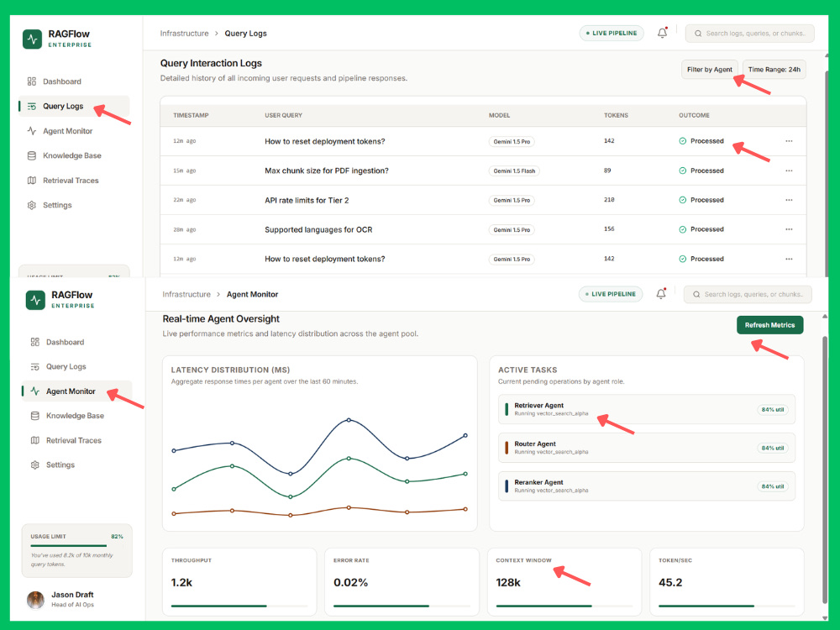Click the Gemini 1.5 Pro badge in the Supported languages row
Screen dimensions: 840x630
tap(512, 230)
